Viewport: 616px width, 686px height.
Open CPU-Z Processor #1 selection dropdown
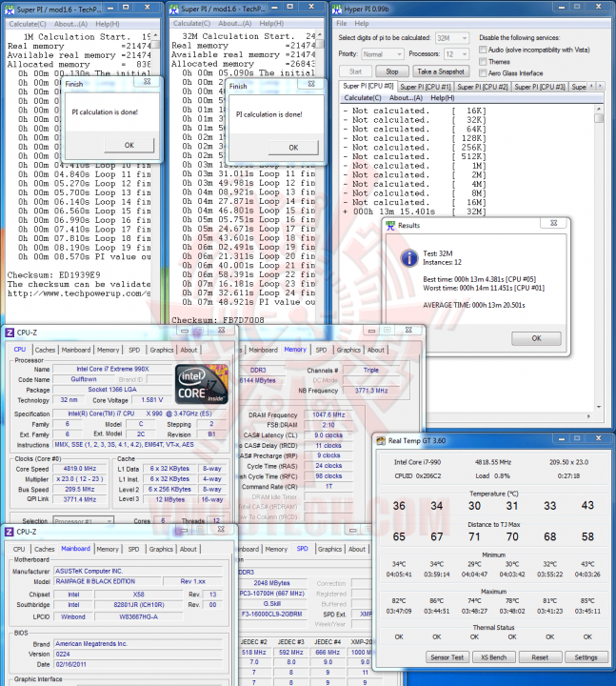coord(83,520)
